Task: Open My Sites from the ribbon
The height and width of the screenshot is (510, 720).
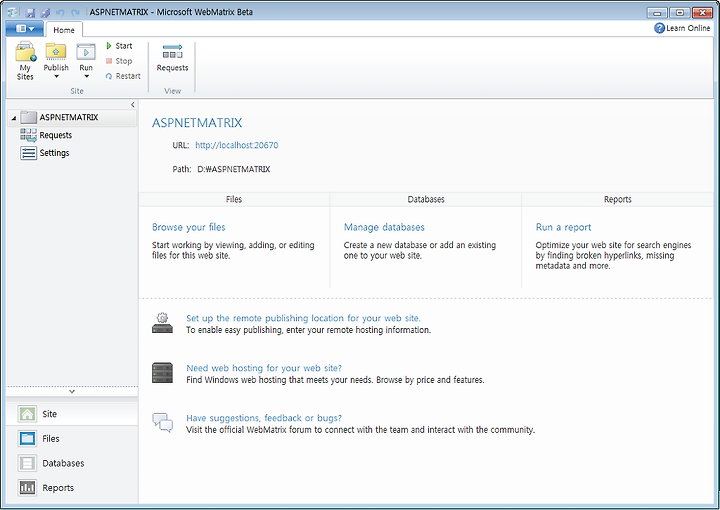Action: pos(25,61)
